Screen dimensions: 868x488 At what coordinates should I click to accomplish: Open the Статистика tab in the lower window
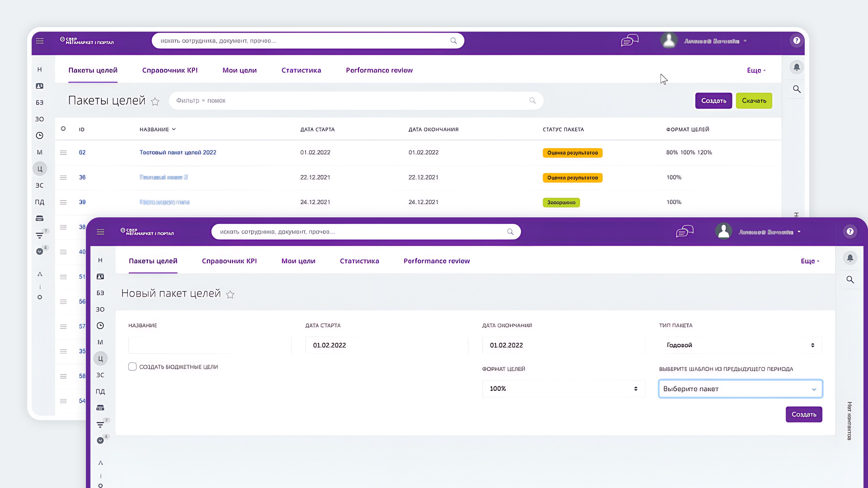coord(359,261)
